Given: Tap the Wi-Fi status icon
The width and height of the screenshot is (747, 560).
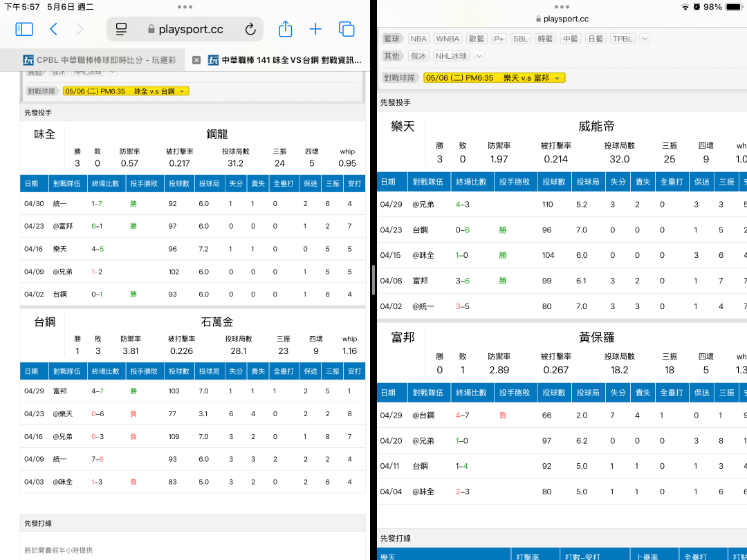Looking at the screenshot, I should pos(685,7).
